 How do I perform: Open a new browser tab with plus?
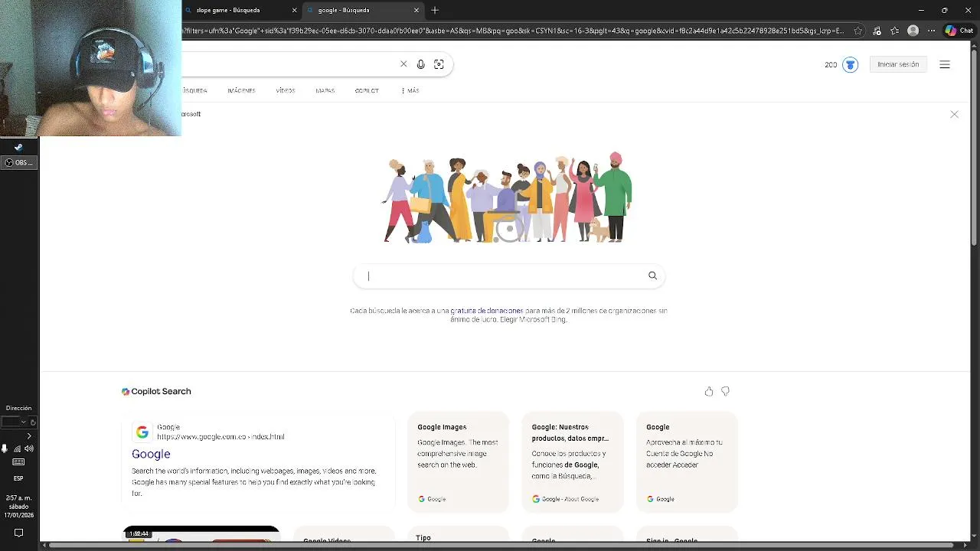point(435,10)
